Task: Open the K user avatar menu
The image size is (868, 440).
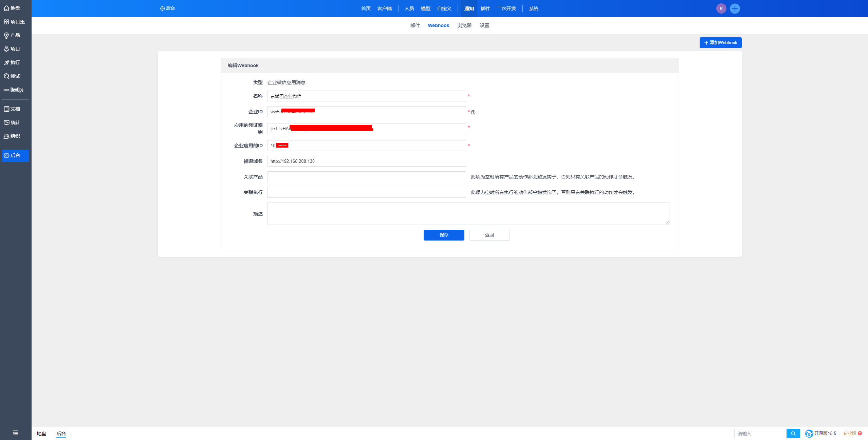Action: point(721,8)
